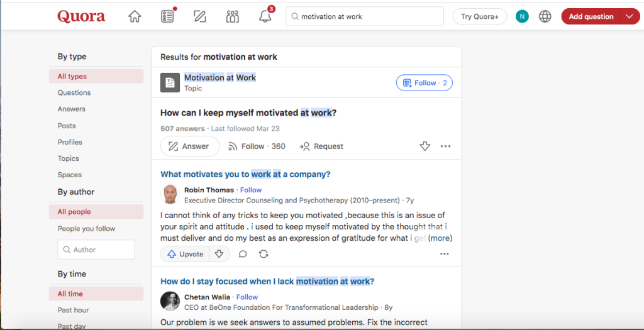Downvote Robin Thomas's answer
This screenshot has width=644, height=330.
point(219,254)
